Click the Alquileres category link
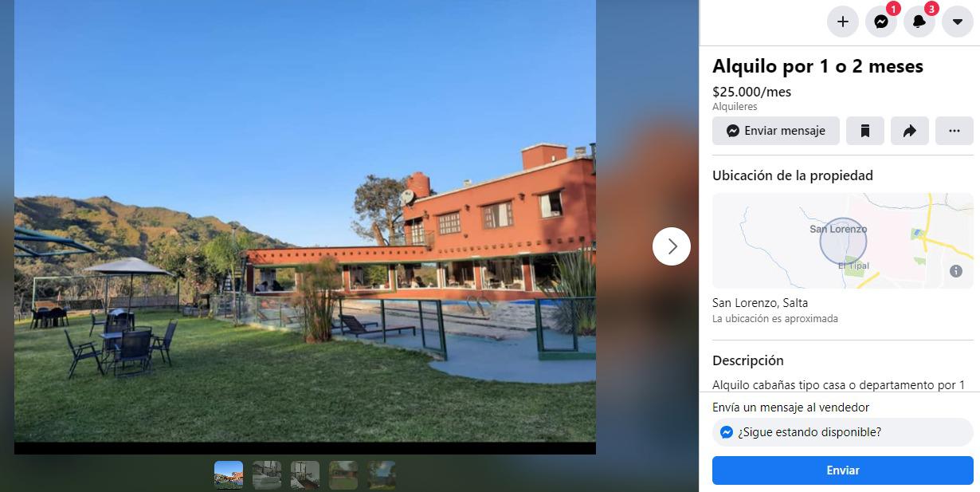 735,107
